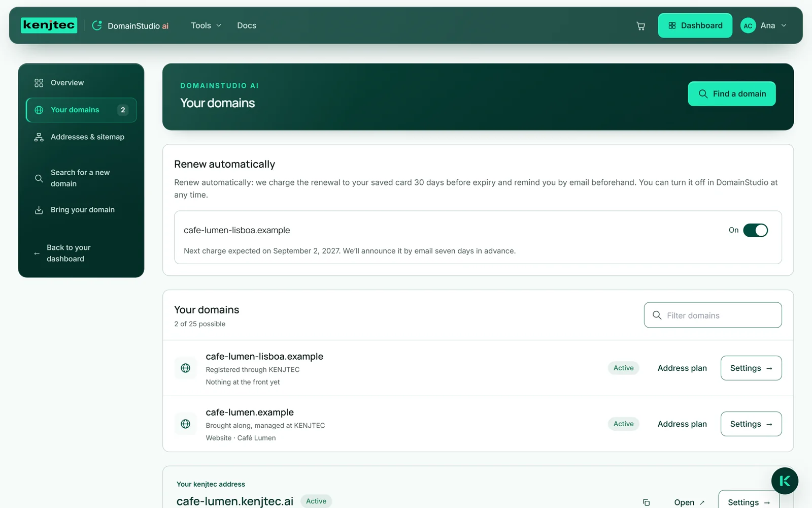Open Settings for cafe-lumen-lisboa.example

(x=751, y=368)
